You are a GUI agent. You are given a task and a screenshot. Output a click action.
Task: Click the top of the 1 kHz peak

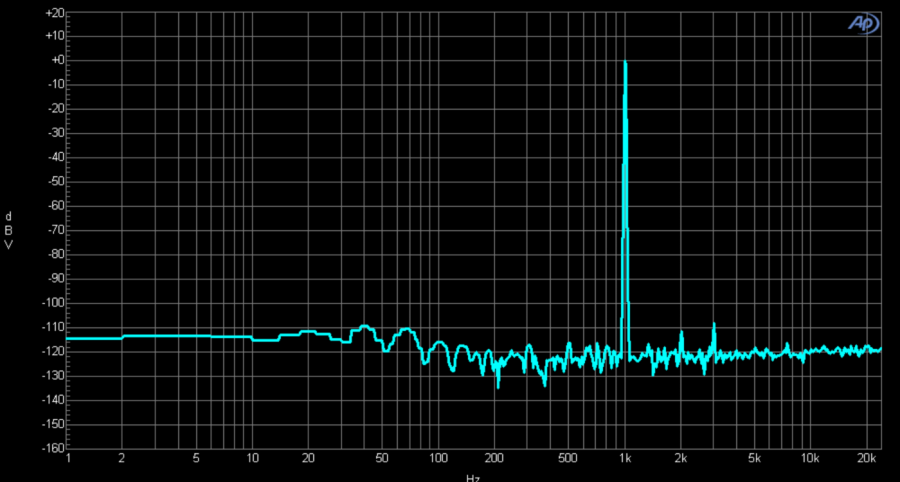click(x=625, y=63)
